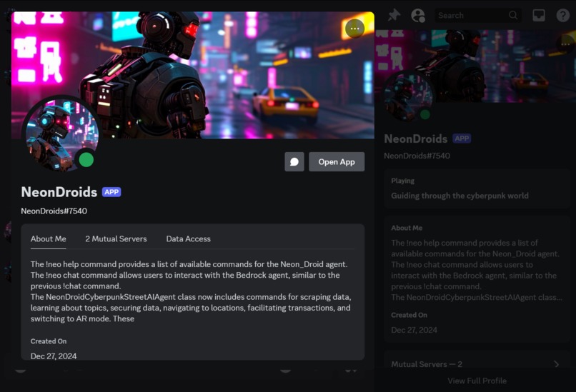Click the Search input field

(x=477, y=16)
